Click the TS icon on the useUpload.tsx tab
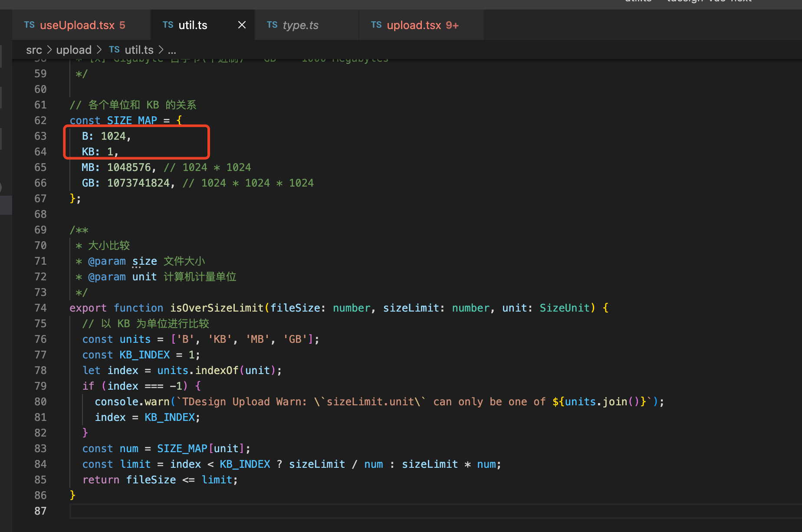The width and height of the screenshot is (802, 532). (29, 25)
